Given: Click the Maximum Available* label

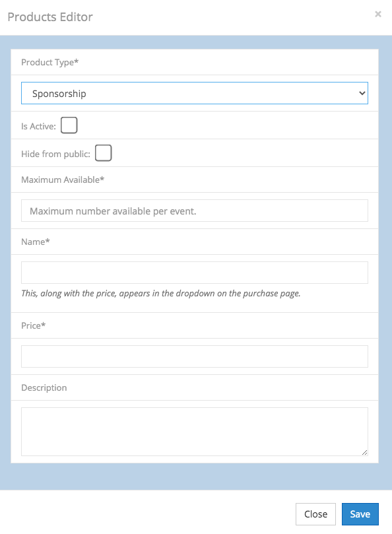Looking at the screenshot, I should [63, 180].
